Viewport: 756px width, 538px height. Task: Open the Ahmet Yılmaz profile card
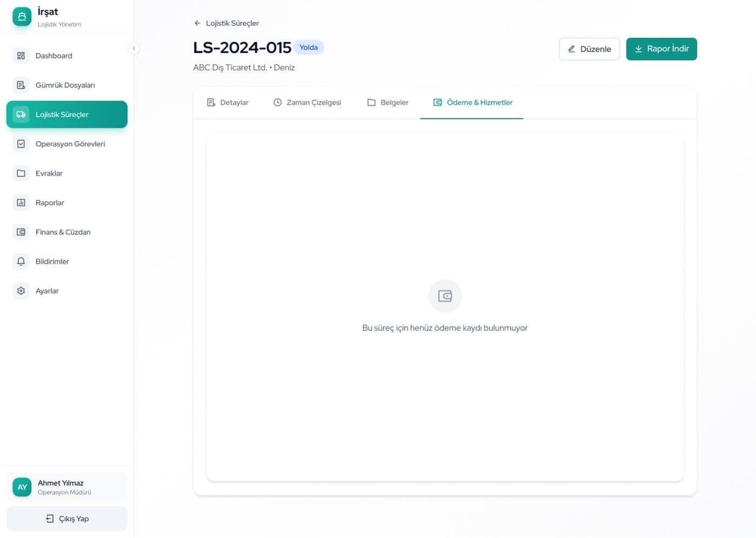click(67, 487)
